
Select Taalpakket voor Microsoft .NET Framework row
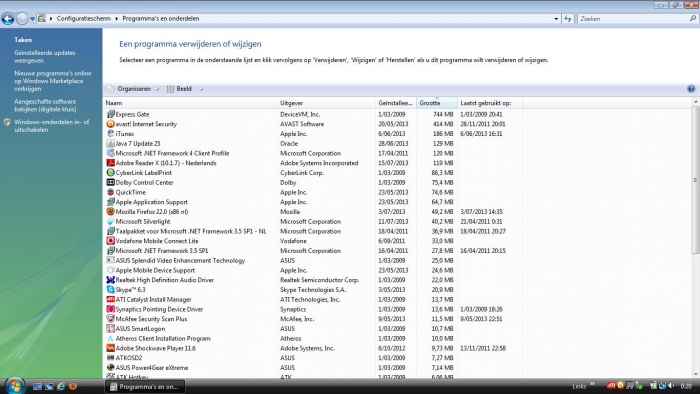tap(312, 231)
